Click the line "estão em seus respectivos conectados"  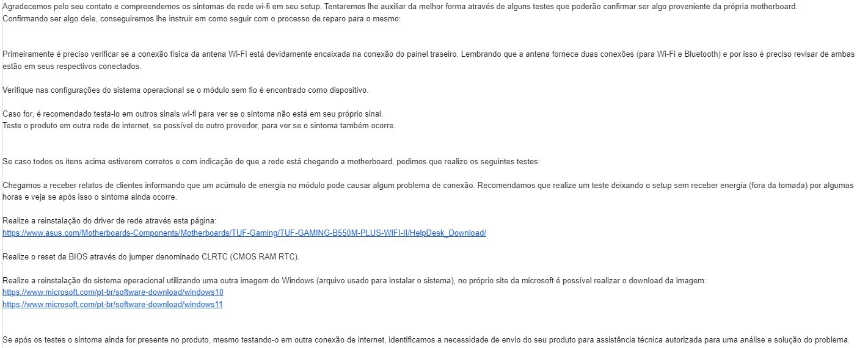coord(72,66)
